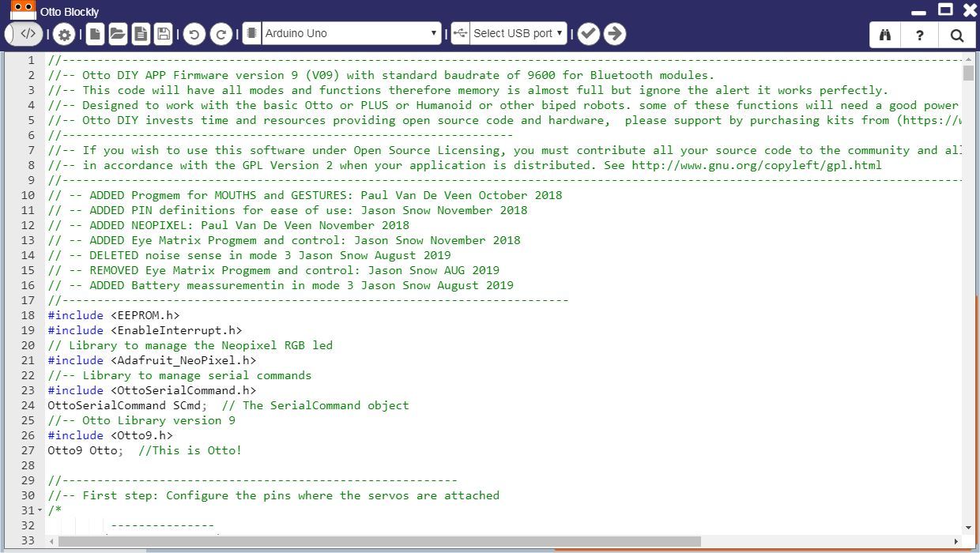This screenshot has height=553, width=980.
Task: Click line number 18 in gutter
Action: [x=28, y=315]
